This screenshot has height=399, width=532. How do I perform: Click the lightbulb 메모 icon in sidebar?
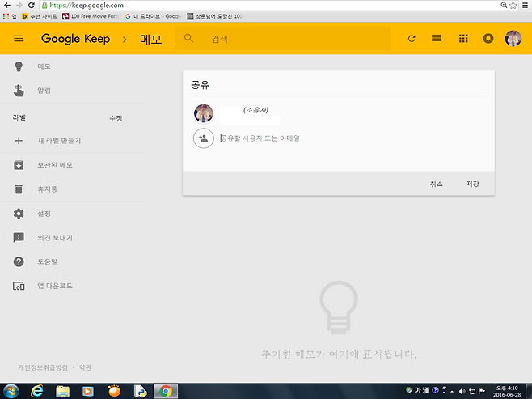tap(19, 66)
